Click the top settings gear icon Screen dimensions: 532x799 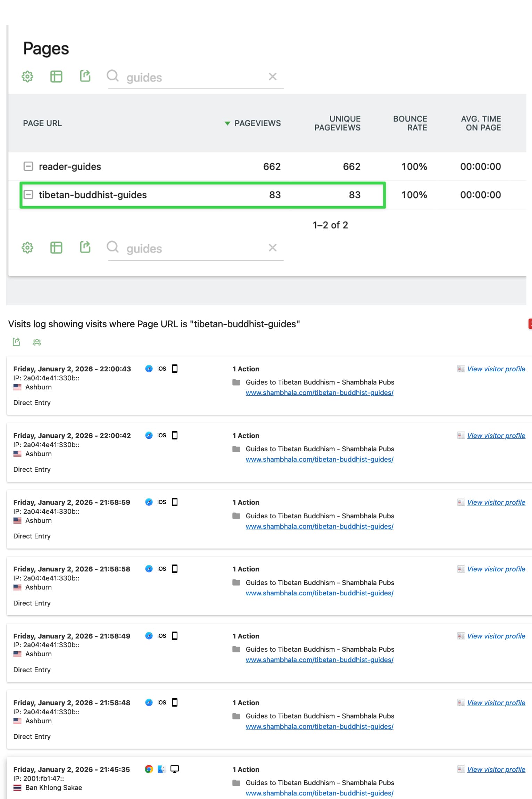point(27,76)
